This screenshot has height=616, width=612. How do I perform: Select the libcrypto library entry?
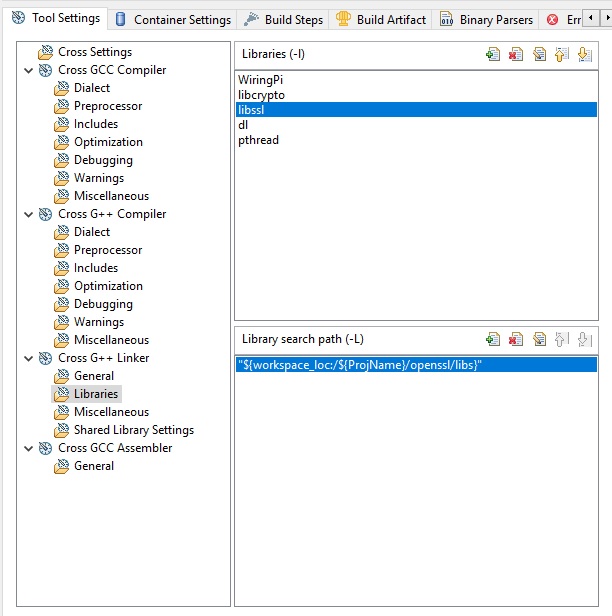point(416,95)
